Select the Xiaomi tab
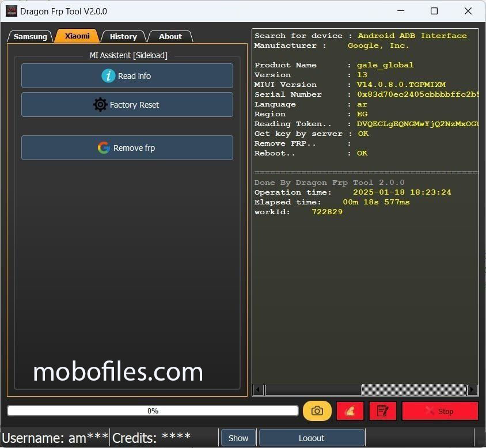The image size is (486, 448). pos(77,36)
